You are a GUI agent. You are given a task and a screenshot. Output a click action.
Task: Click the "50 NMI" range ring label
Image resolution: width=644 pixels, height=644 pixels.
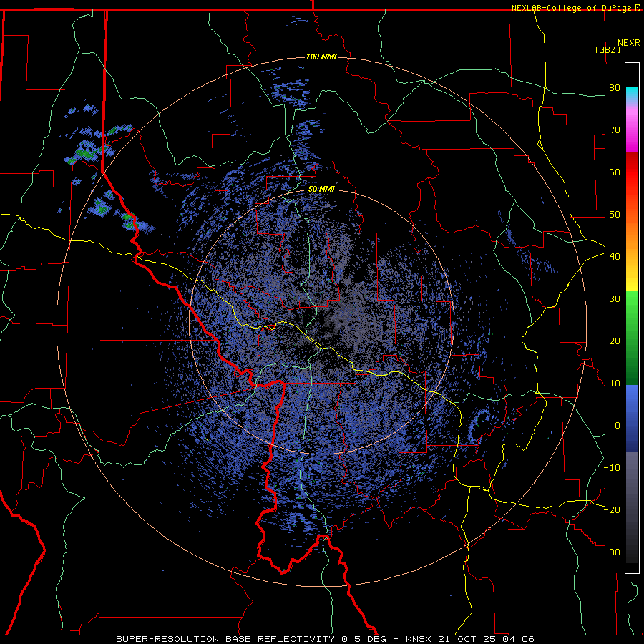click(321, 190)
